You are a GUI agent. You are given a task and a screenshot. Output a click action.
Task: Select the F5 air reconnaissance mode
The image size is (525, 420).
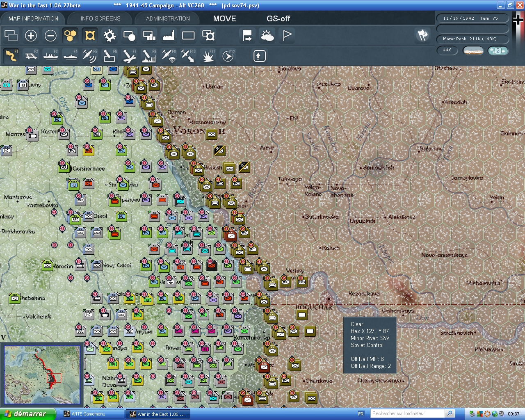point(90,55)
